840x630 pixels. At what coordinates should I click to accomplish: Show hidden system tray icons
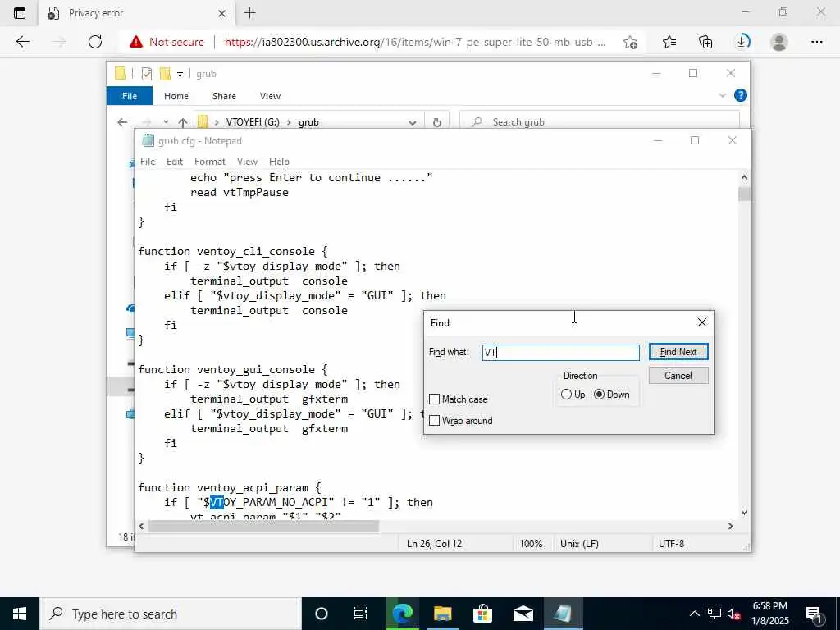point(694,614)
